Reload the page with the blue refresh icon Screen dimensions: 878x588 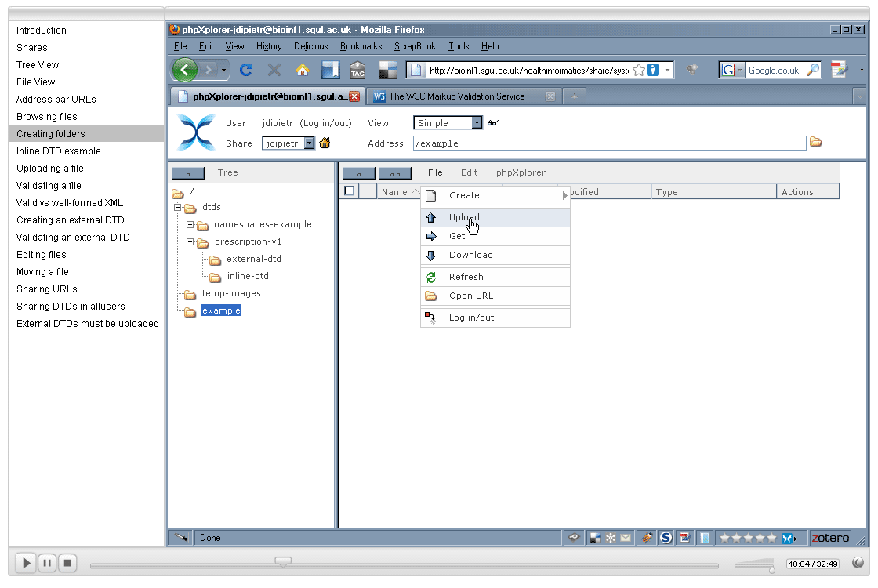tap(246, 70)
